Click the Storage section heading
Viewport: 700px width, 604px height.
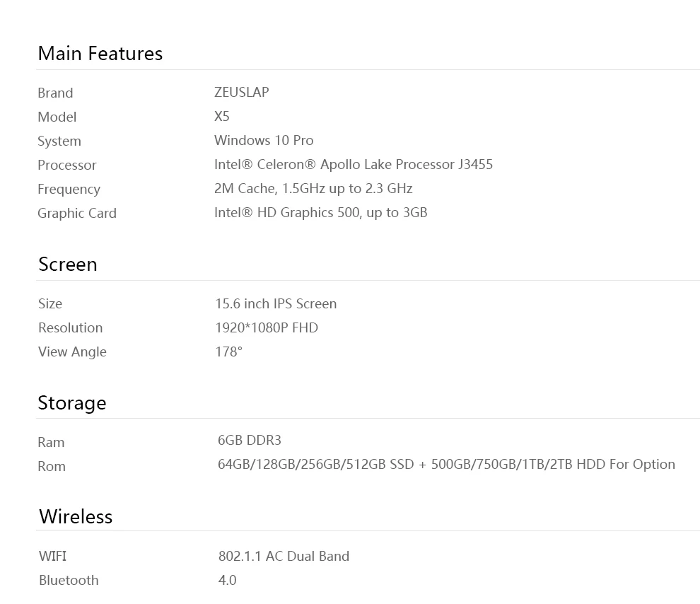pos(72,403)
